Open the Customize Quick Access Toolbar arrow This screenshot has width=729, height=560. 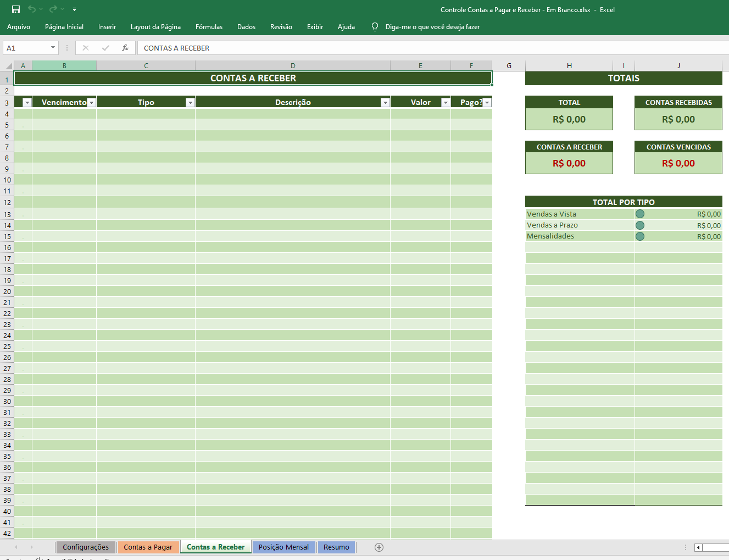click(x=74, y=9)
